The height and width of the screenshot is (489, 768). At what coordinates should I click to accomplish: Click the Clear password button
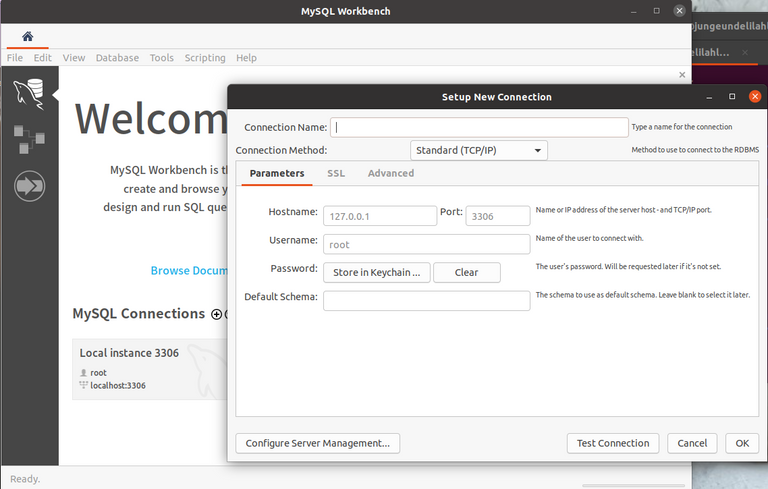[467, 272]
